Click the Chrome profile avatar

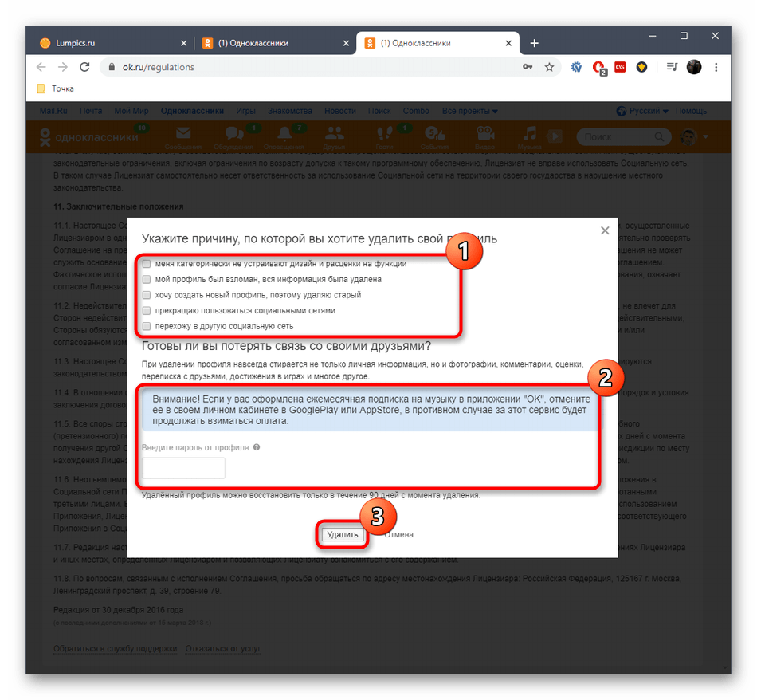coord(693,68)
